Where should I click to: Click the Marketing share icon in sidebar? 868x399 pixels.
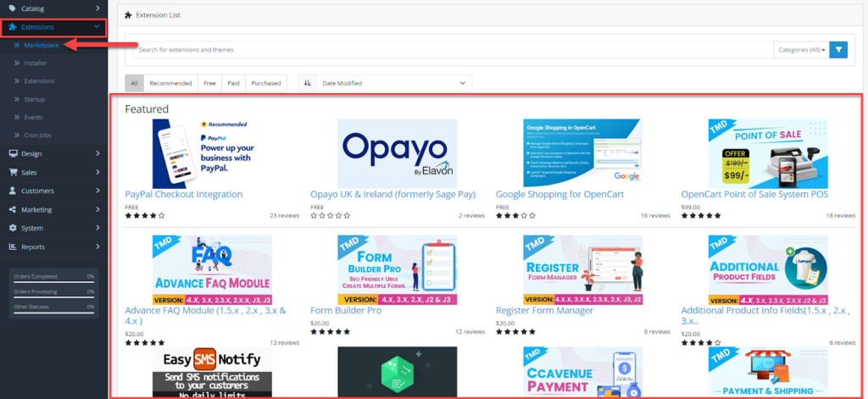click(x=13, y=210)
